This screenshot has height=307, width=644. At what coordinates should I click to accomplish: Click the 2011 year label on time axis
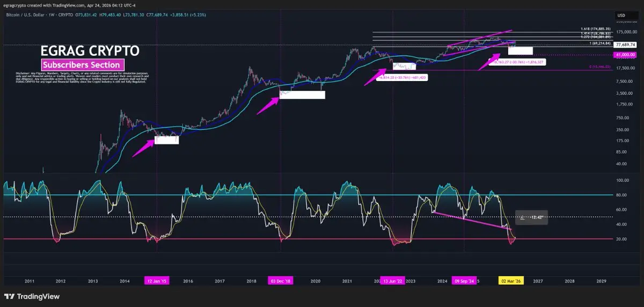[x=28, y=281]
